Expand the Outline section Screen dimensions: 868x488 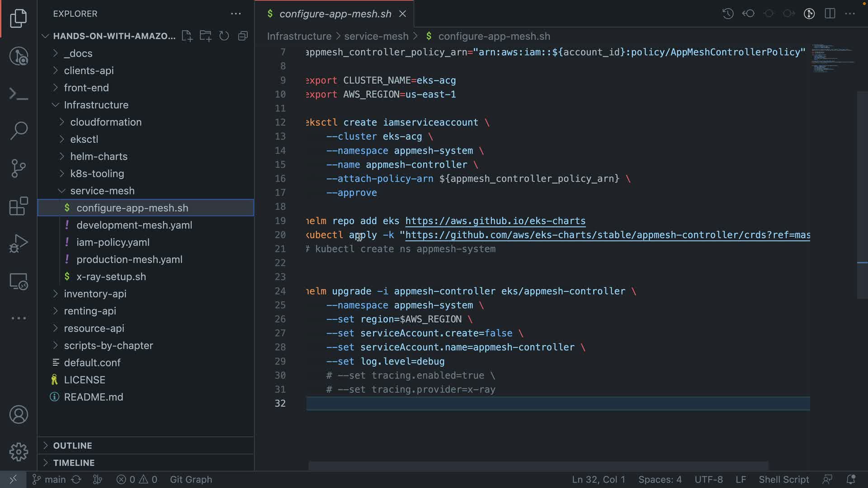[x=72, y=446]
